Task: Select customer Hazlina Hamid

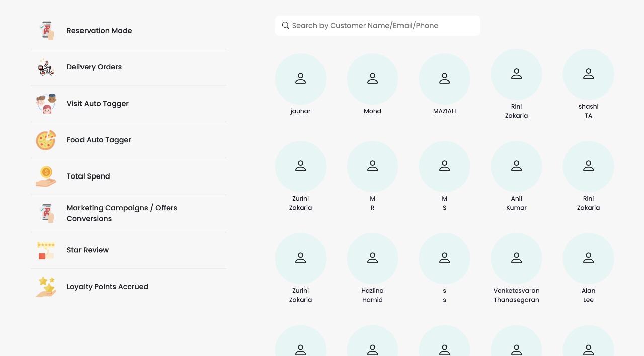Action: (x=372, y=258)
